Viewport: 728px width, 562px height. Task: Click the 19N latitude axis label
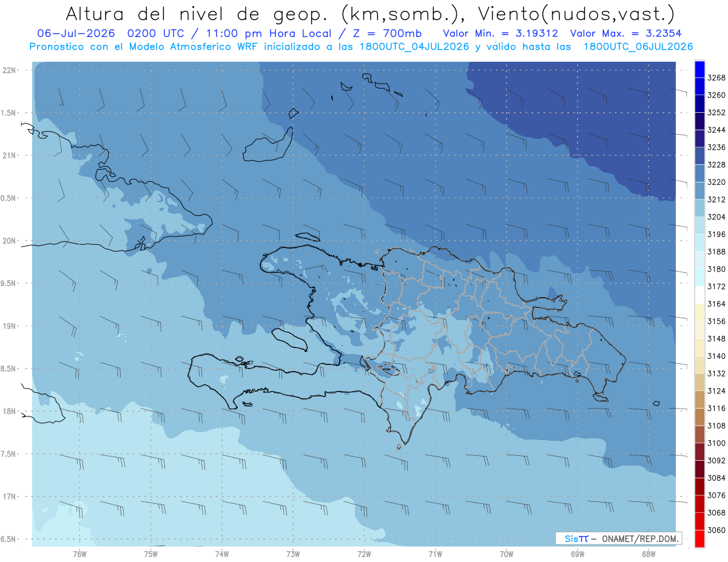[x=9, y=326]
